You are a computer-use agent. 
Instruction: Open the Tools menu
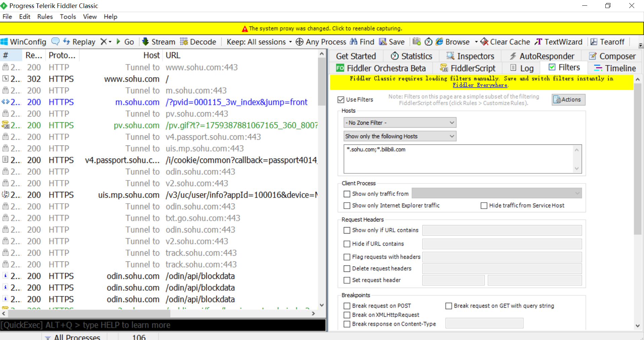(68, 16)
